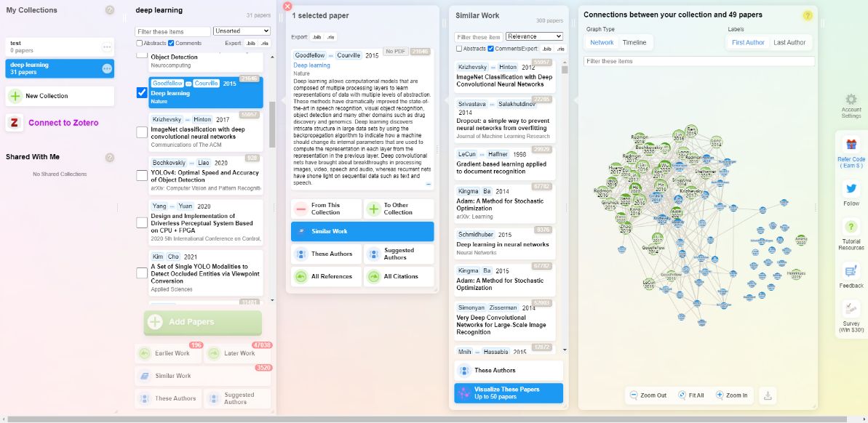Collapse the abstract with the minus button

pos(429,184)
